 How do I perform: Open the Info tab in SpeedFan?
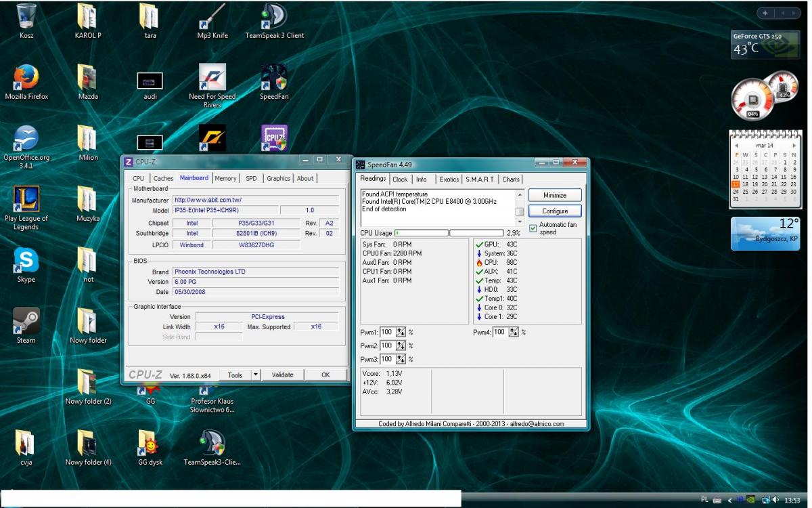pos(422,179)
